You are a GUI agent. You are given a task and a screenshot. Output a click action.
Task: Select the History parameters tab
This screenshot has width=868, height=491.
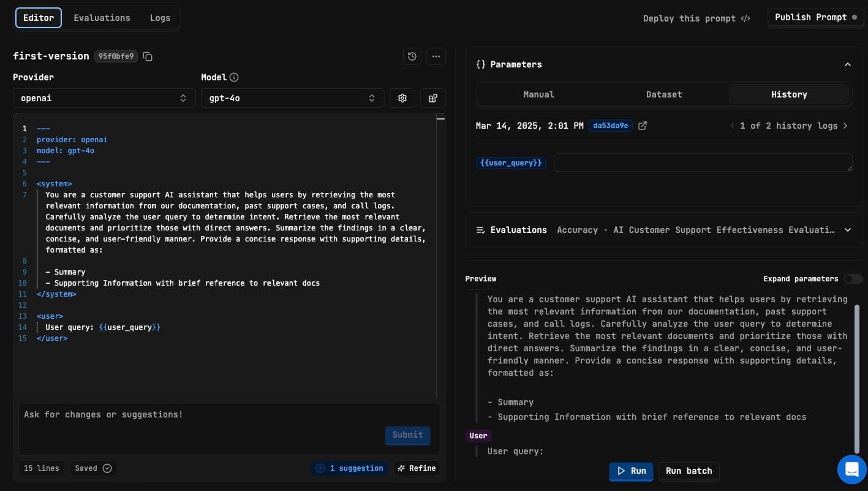(789, 94)
